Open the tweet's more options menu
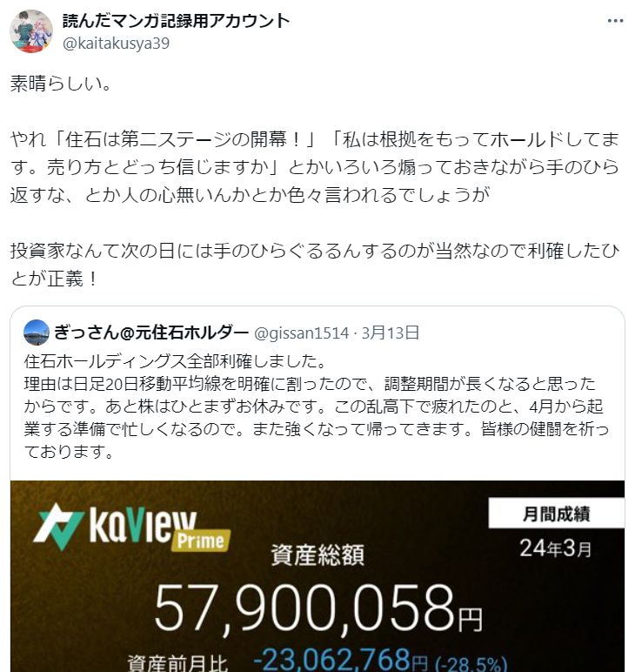635x672 pixels. 615,21
